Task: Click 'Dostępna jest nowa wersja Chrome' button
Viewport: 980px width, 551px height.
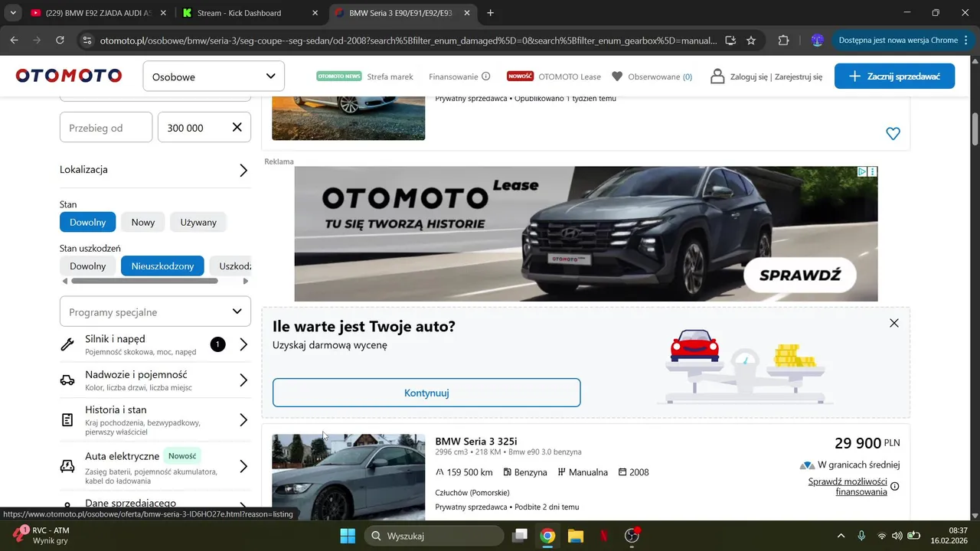Action: (897, 41)
